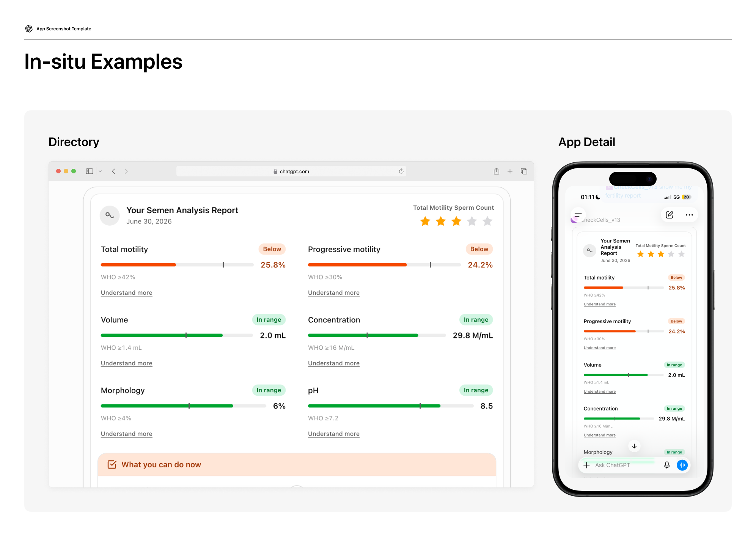
Task: Click the In range badge beside Volume in the browser
Action: tap(269, 320)
